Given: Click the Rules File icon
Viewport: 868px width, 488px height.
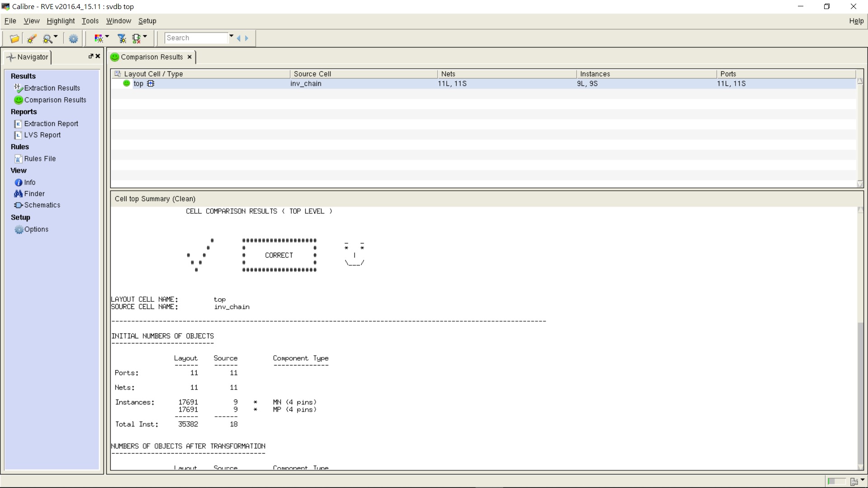Looking at the screenshot, I should coord(18,159).
